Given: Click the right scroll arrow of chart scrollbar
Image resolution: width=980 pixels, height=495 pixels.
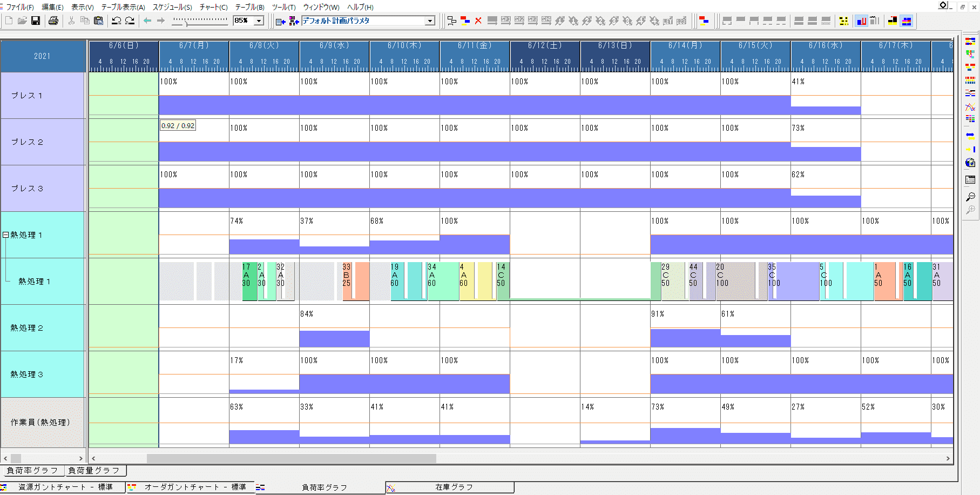Looking at the screenshot, I should pyautogui.click(x=948, y=458).
